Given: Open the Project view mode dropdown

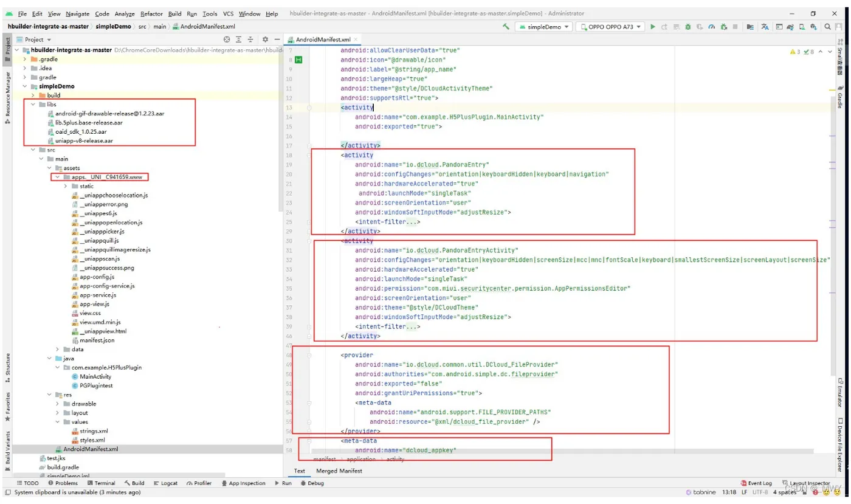Looking at the screenshot, I should (x=33, y=40).
